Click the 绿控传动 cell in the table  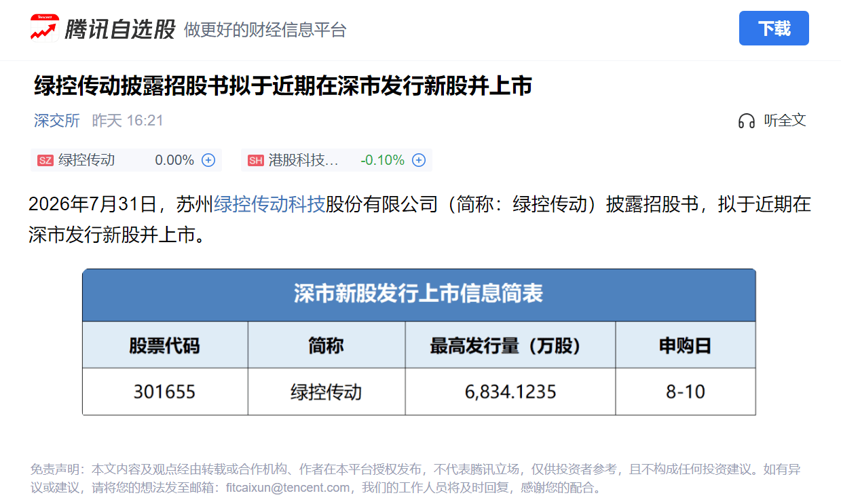tap(326, 392)
